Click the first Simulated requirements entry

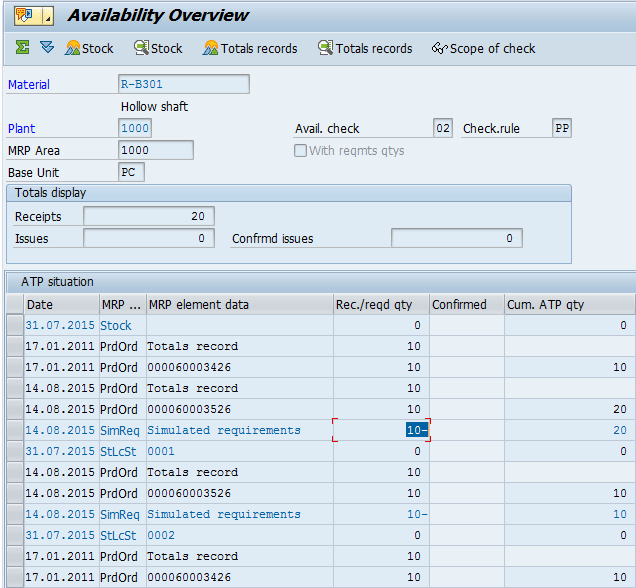click(224, 430)
